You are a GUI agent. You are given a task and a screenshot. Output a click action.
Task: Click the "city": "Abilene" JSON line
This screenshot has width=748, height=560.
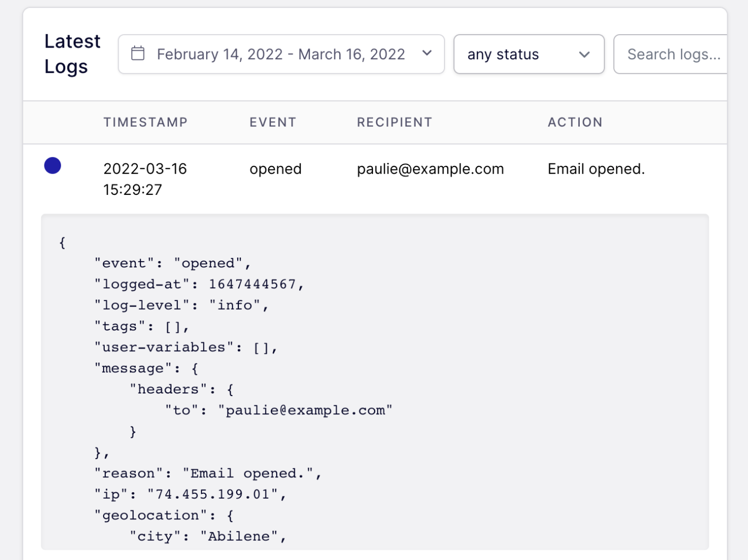(208, 536)
